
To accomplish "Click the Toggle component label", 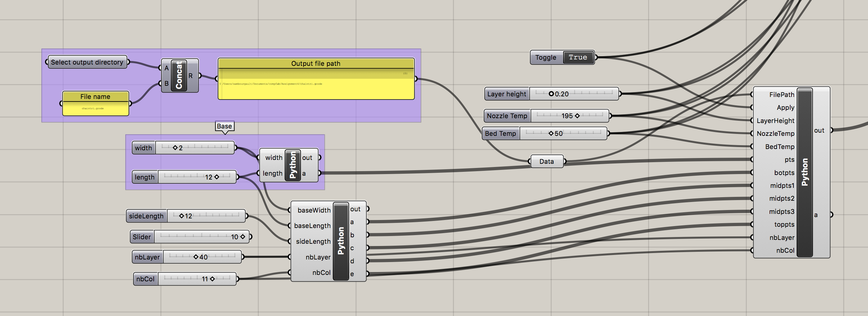I will (546, 57).
